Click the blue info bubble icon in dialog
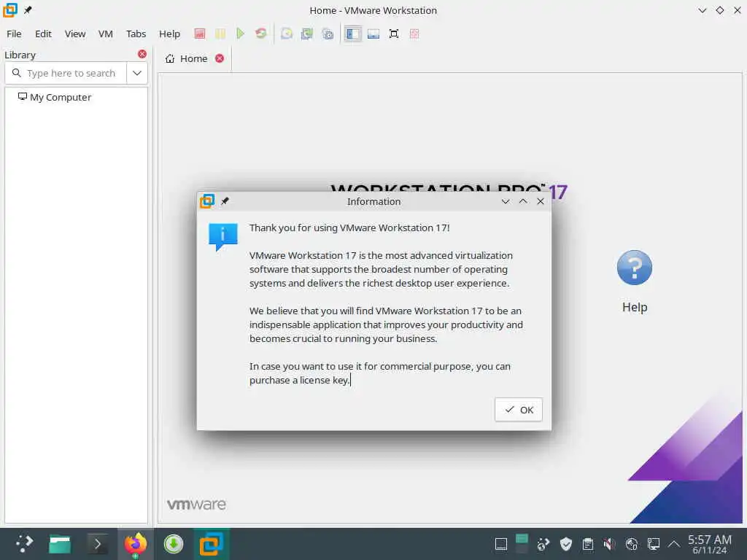The height and width of the screenshot is (560, 747). 223,237
